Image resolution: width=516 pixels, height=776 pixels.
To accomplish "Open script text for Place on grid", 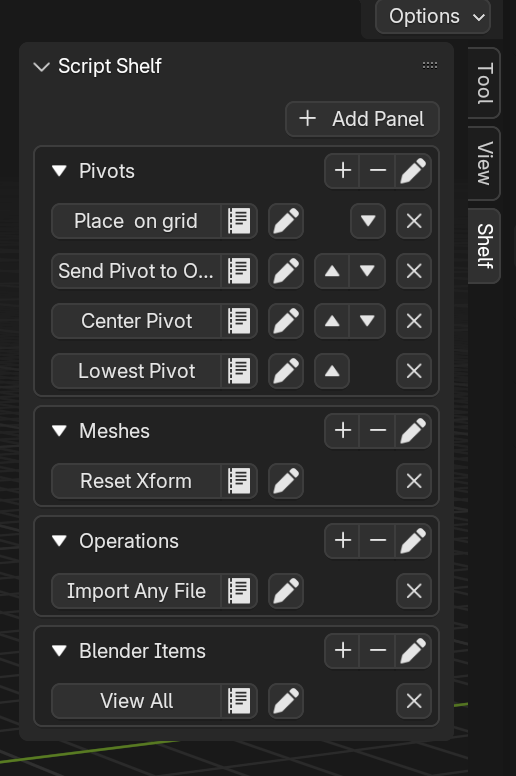I will click(239, 221).
